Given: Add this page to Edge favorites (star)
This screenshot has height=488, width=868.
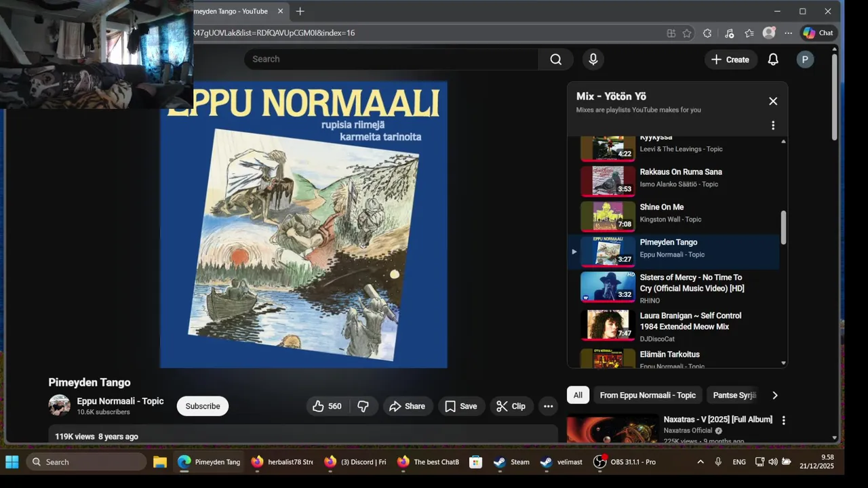Looking at the screenshot, I should [x=687, y=33].
